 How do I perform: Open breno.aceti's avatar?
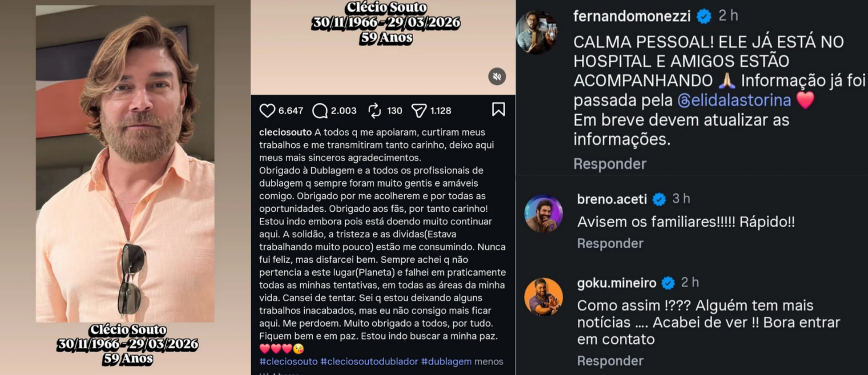coord(543,214)
